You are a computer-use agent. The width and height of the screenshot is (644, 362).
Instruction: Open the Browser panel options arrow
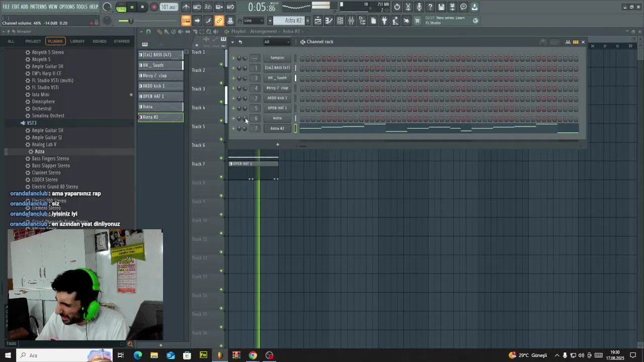[3, 32]
